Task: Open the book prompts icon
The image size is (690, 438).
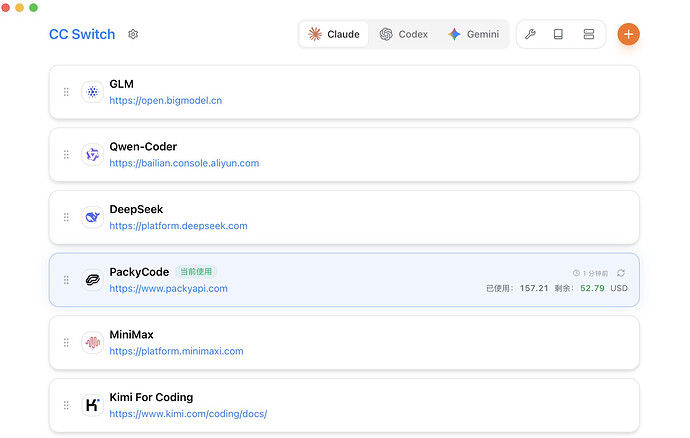Action: pos(558,34)
